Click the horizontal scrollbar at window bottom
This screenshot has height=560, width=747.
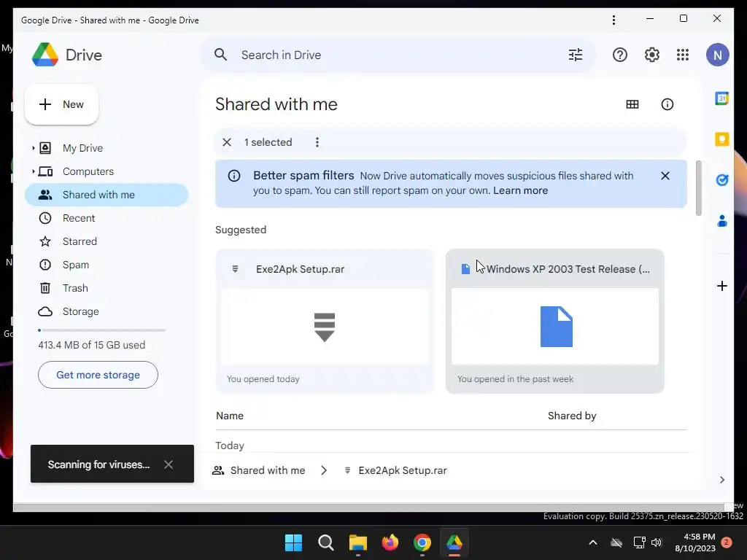[x=368, y=507]
